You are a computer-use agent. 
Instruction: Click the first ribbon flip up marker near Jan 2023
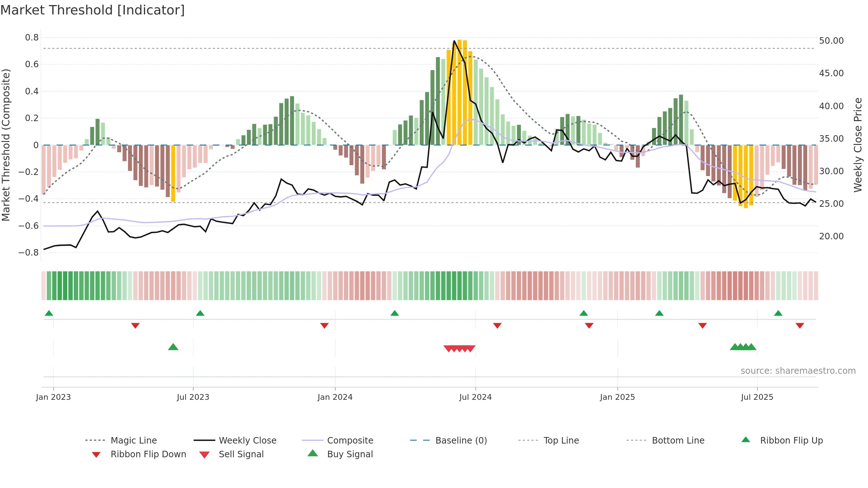tap(49, 313)
